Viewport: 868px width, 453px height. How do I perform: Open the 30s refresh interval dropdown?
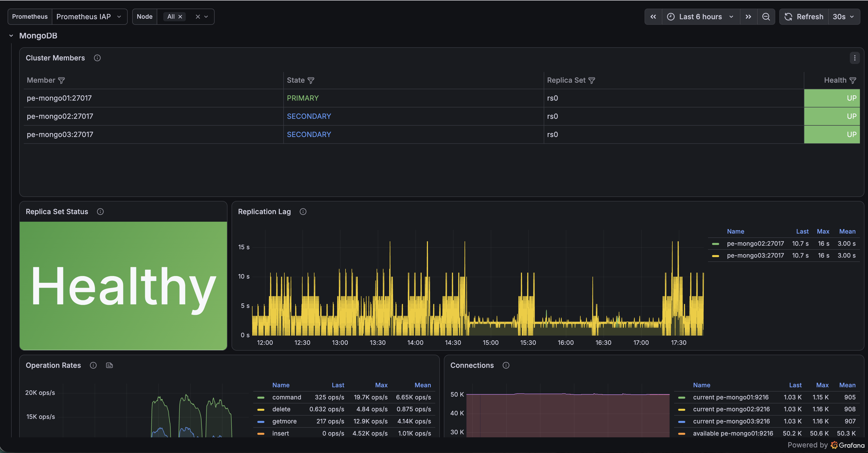(843, 16)
